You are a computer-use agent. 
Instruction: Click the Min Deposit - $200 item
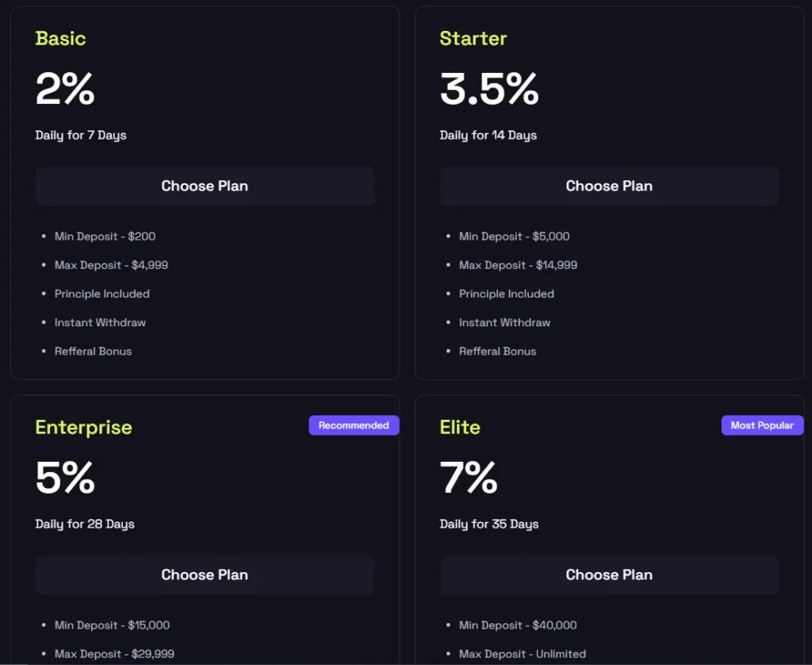[x=105, y=236]
